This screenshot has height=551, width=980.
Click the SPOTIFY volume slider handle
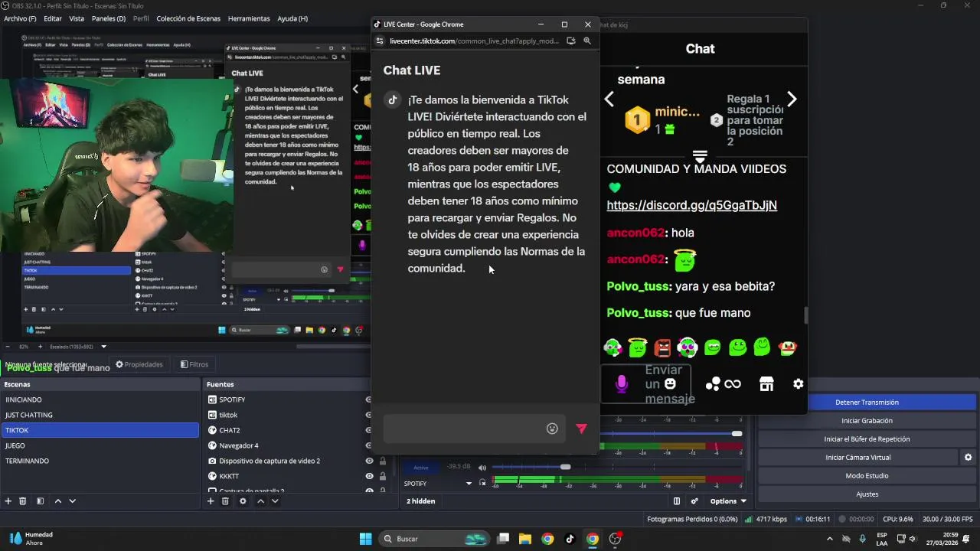point(565,467)
